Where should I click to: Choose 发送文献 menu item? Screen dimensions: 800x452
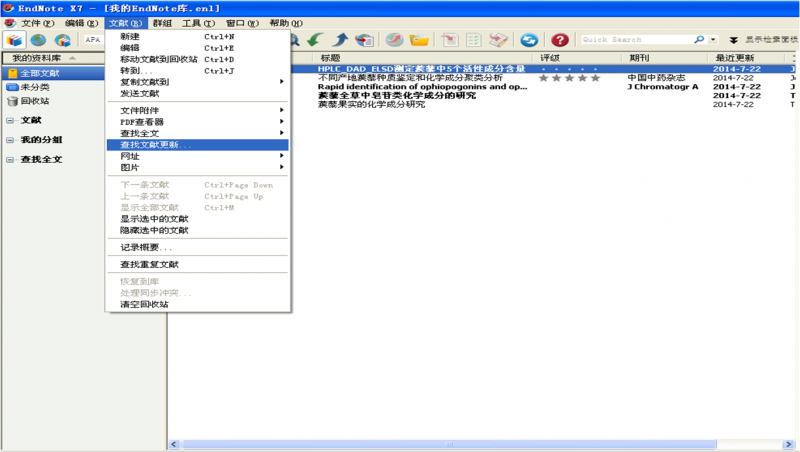click(197, 93)
